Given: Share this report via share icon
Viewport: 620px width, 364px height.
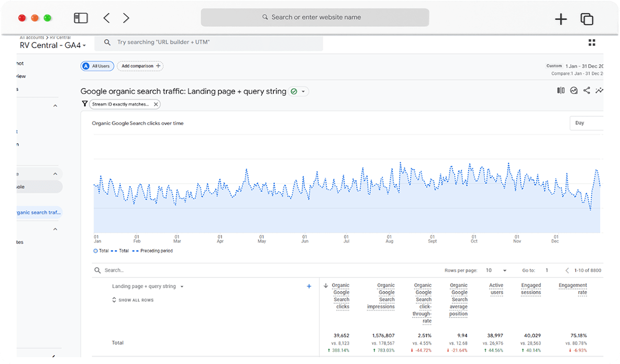Looking at the screenshot, I should click(x=587, y=91).
